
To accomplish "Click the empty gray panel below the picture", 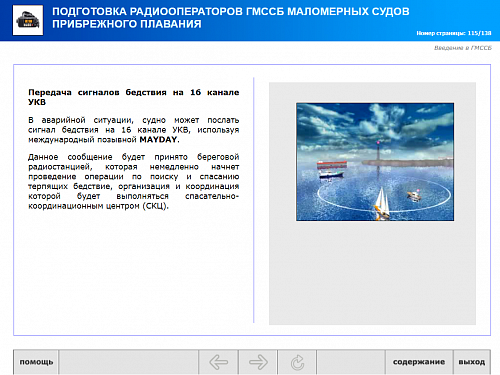I will 372,273.
